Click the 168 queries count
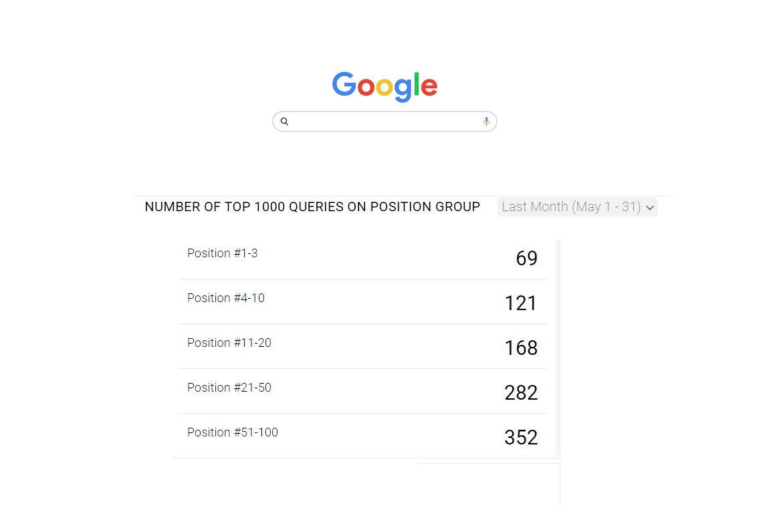This screenshot has height=532, width=773. tap(521, 348)
